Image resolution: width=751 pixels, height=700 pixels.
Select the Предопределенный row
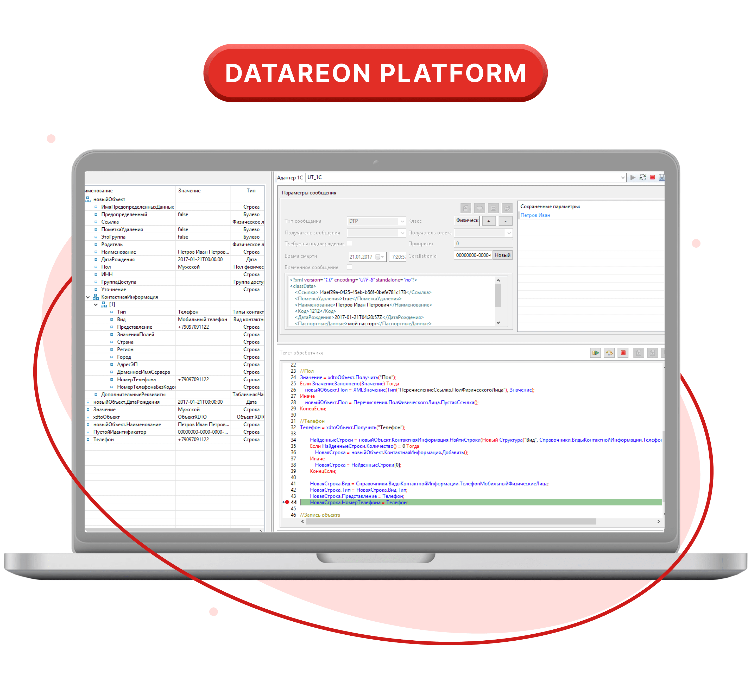coord(174,214)
